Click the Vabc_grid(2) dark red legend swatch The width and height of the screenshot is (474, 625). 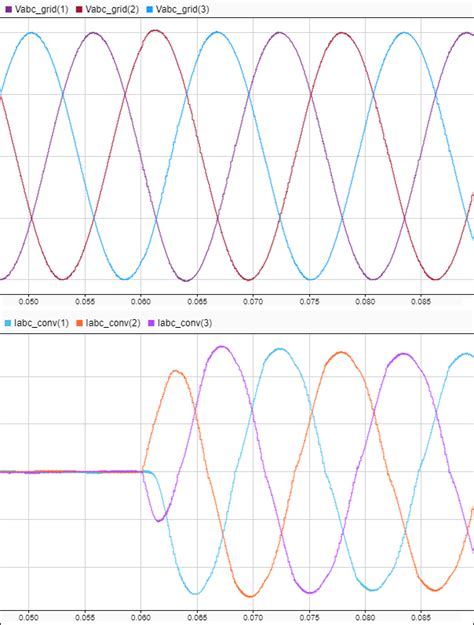[79, 10]
